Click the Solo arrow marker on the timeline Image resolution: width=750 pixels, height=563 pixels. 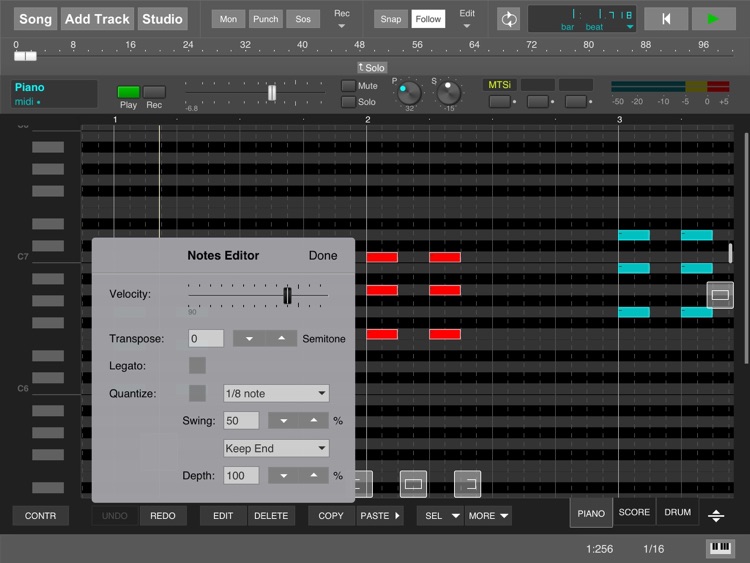point(372,67)
